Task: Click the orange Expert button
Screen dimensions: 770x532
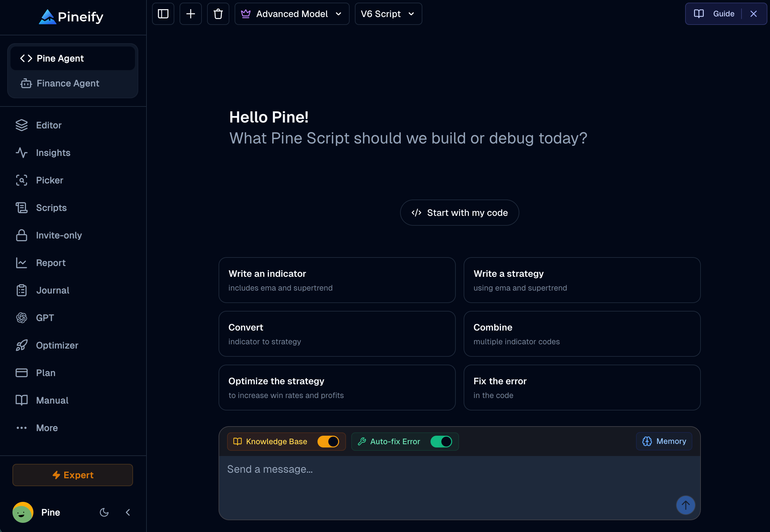Action: tap(73, 475)
